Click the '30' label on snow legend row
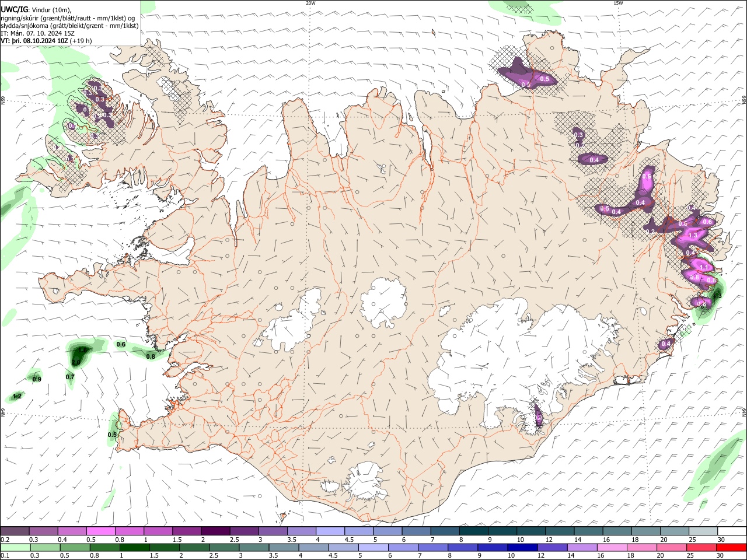Image resolution: width=747 pixels, height=560 pixels. [721, 540]
